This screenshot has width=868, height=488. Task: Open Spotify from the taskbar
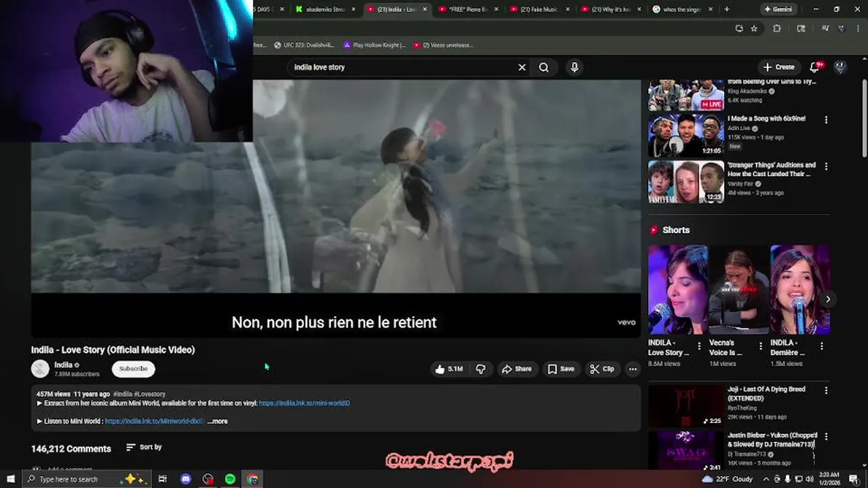pyautogui.click(x=231, y=479)
